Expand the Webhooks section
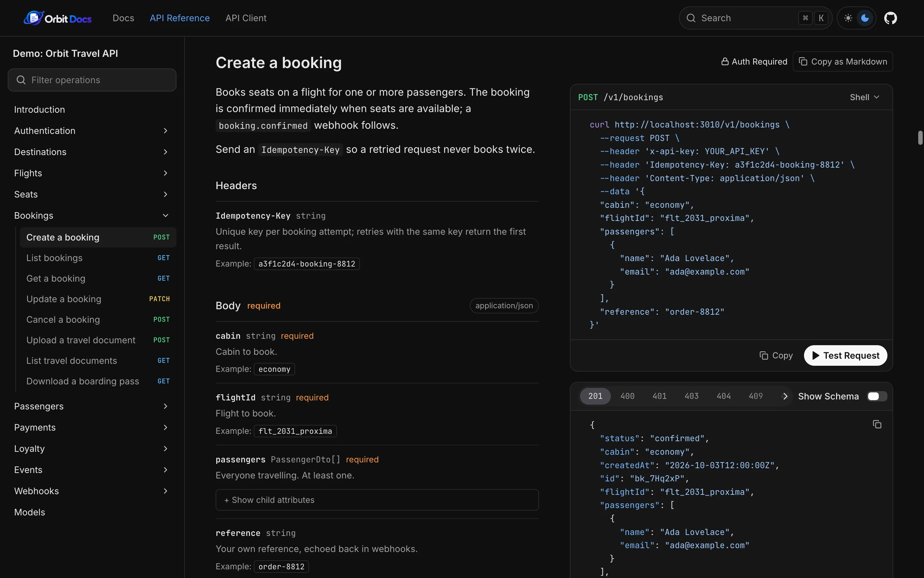The image size is (924, 578). click(92, 491)
